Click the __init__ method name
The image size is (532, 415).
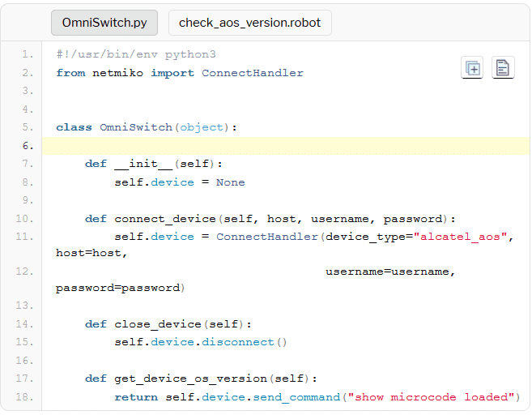coord(143,164)
